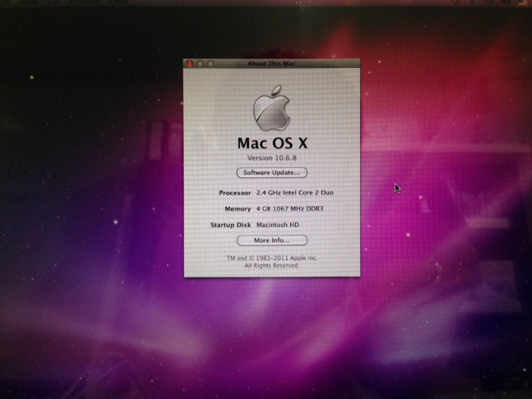Click the silver Apple logo
Image resolution: width=532 pixels, height=399 pixels.
pyautogui.click(x=272, y=108)
